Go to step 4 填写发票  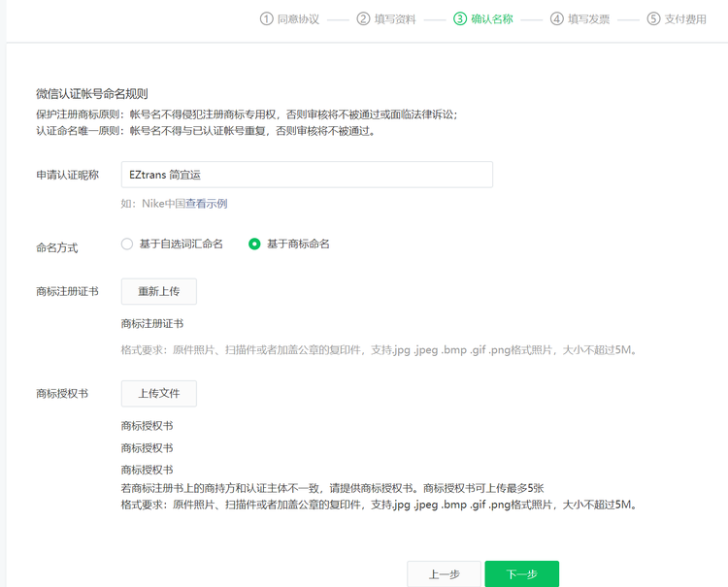(x=579, y=19)
